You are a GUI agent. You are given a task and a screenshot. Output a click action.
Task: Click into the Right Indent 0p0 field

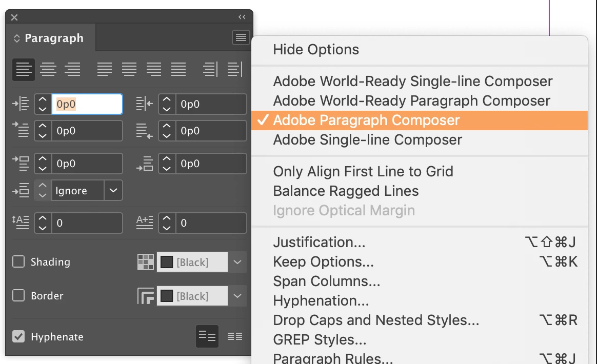[x=211, y=104]
